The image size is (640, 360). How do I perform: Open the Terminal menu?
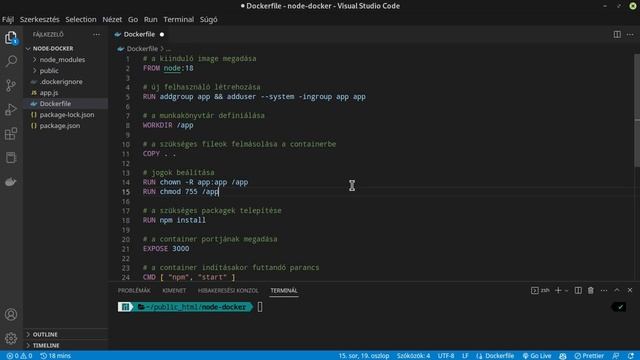pos(178,20)
